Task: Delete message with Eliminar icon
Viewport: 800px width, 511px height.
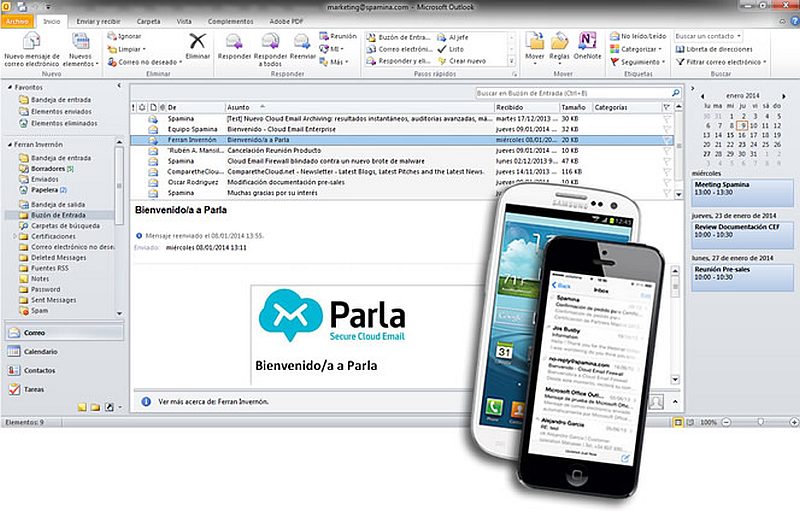Action: (197, 46)
